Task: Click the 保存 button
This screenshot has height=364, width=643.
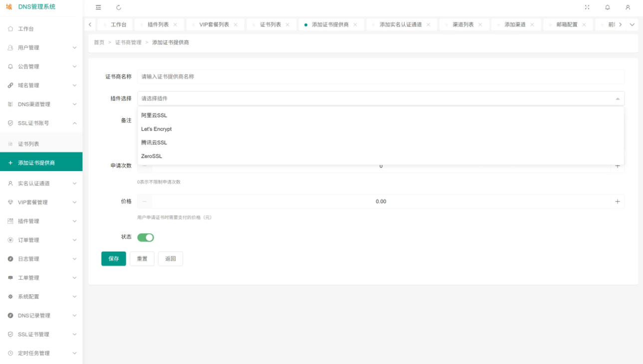Action: [x=114, y=259]
